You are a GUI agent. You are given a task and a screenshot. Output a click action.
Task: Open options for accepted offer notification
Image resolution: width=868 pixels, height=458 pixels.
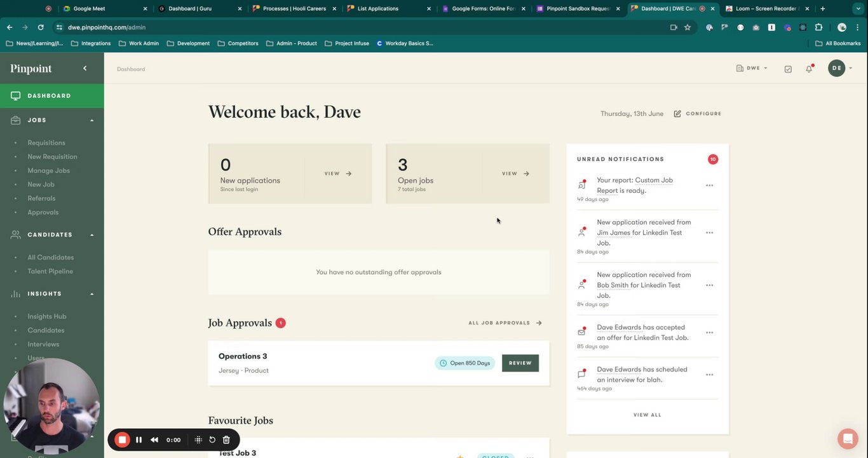click(x=709, y=333)
